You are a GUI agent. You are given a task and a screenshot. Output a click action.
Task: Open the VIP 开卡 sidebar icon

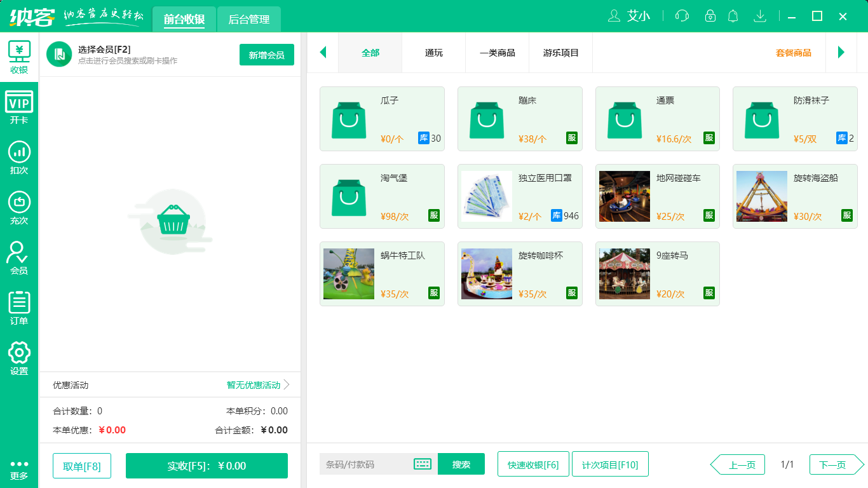[18, 105]
